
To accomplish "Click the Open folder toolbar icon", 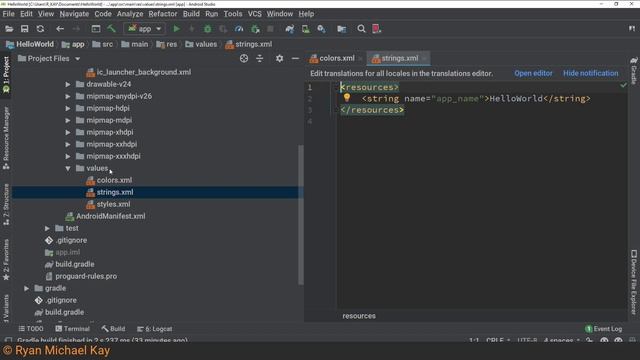I will 9,29.
